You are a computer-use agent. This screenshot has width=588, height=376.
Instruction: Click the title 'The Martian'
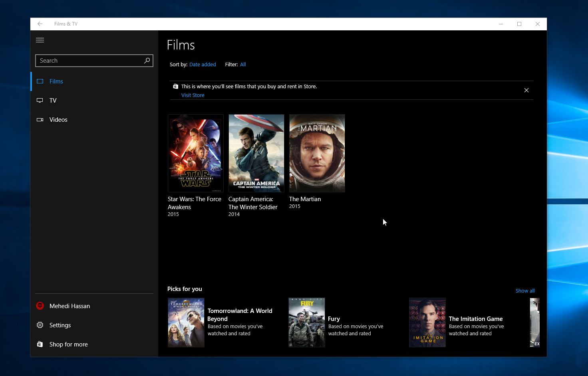click(305, 199)
